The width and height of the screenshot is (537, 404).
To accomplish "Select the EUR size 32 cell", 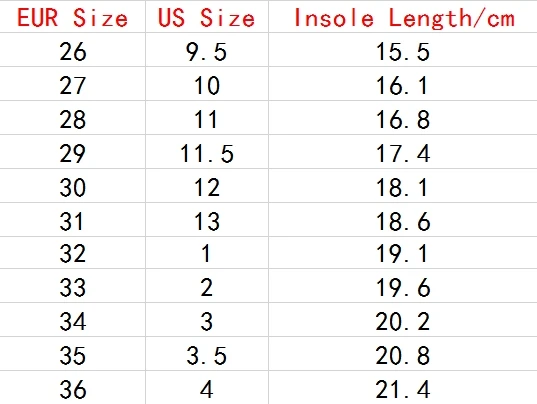I will tap(73, 253).
